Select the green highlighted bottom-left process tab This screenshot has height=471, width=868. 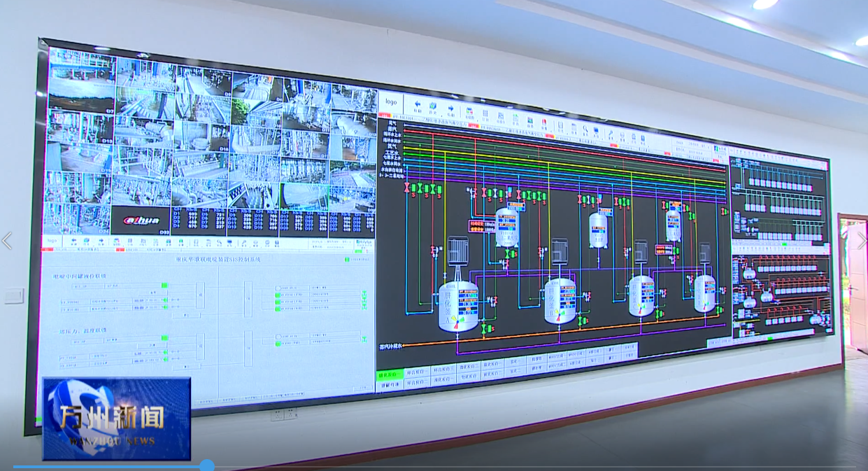point(390,374)
